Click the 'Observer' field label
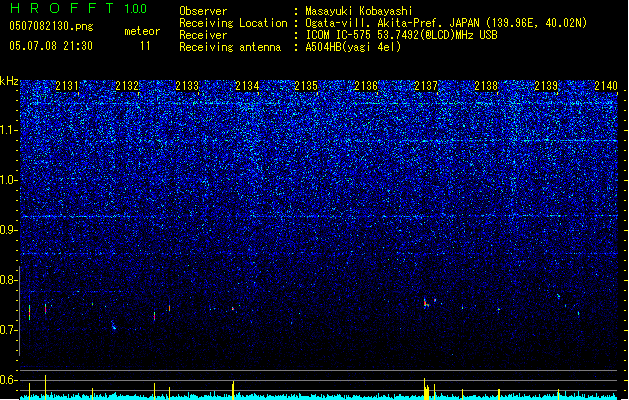 (x=203, y=11)
